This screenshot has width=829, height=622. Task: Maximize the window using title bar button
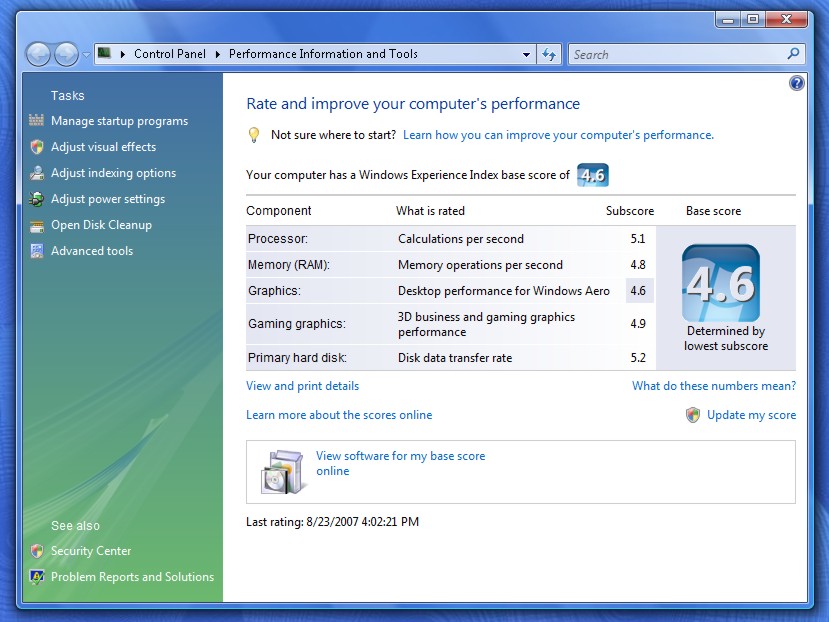pyautogui.click(x=753, y=20)
